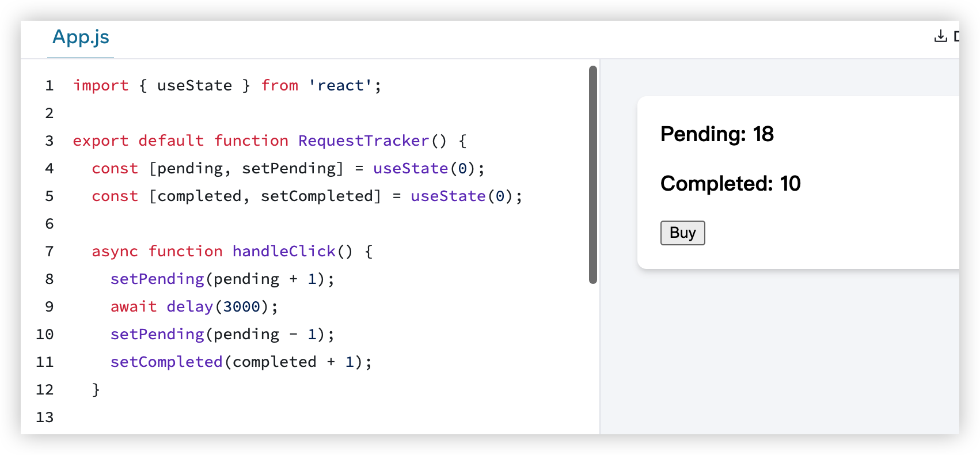Click the setPending(pending - 1) call
Screen dimensions: 980x455
[222, 335]
